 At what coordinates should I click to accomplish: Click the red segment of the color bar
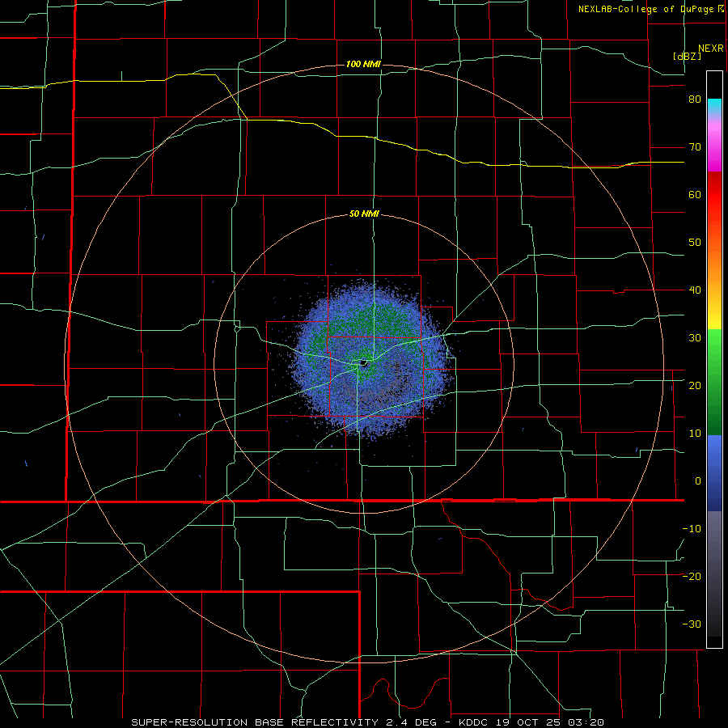pyautogui.click(x=714, y=195)
